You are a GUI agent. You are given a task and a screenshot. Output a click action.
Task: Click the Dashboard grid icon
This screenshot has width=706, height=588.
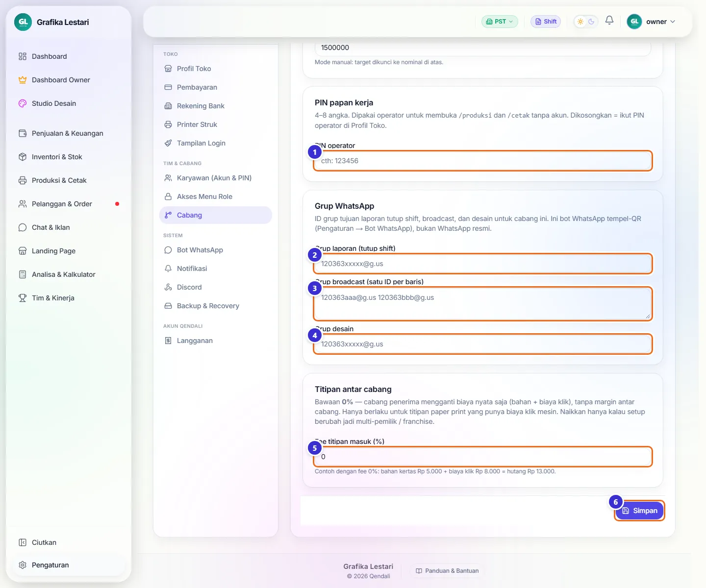(23, 56)
